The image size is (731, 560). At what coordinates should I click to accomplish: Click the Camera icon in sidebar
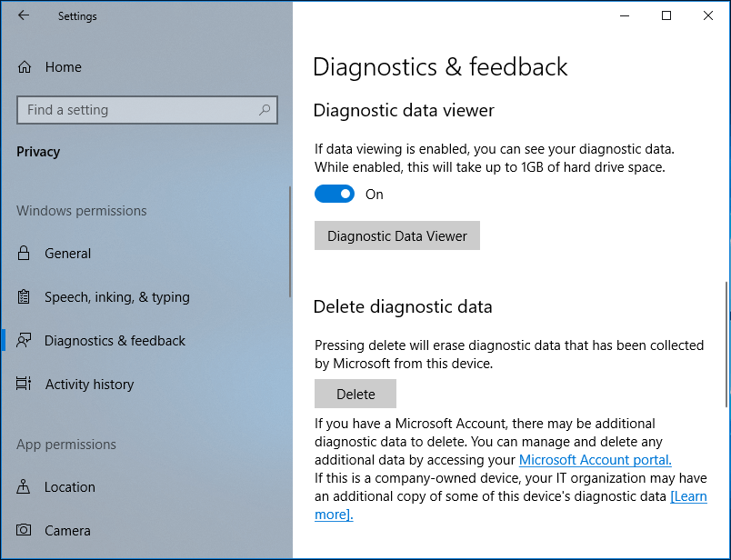pyautogui.click(x=25, y=531)
